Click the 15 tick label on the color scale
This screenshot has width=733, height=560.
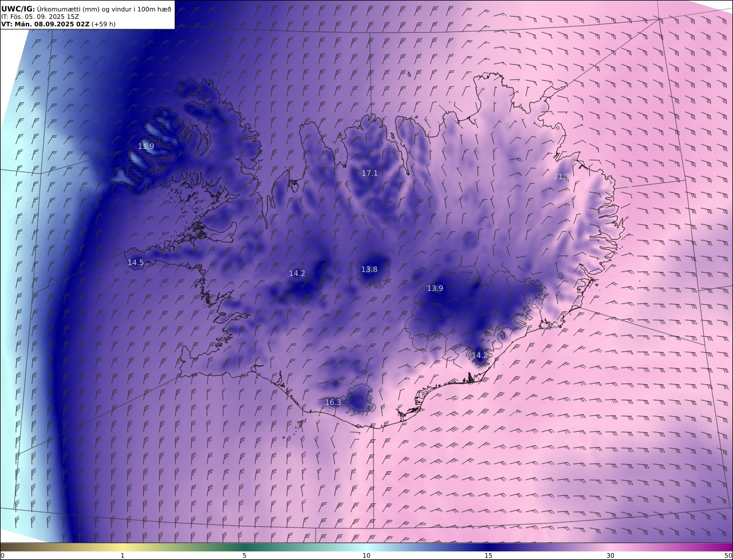coord(488,555)
